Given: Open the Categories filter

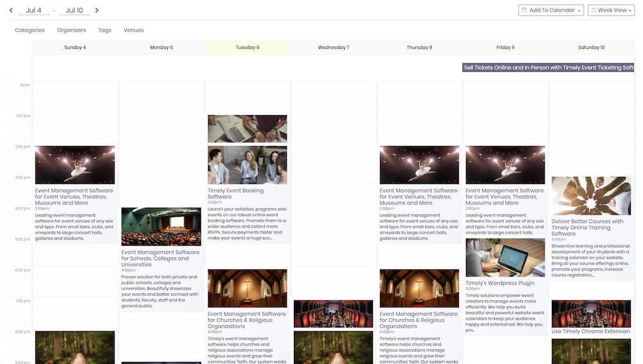Looking at the screenshot, I should [x=30, y=30].
